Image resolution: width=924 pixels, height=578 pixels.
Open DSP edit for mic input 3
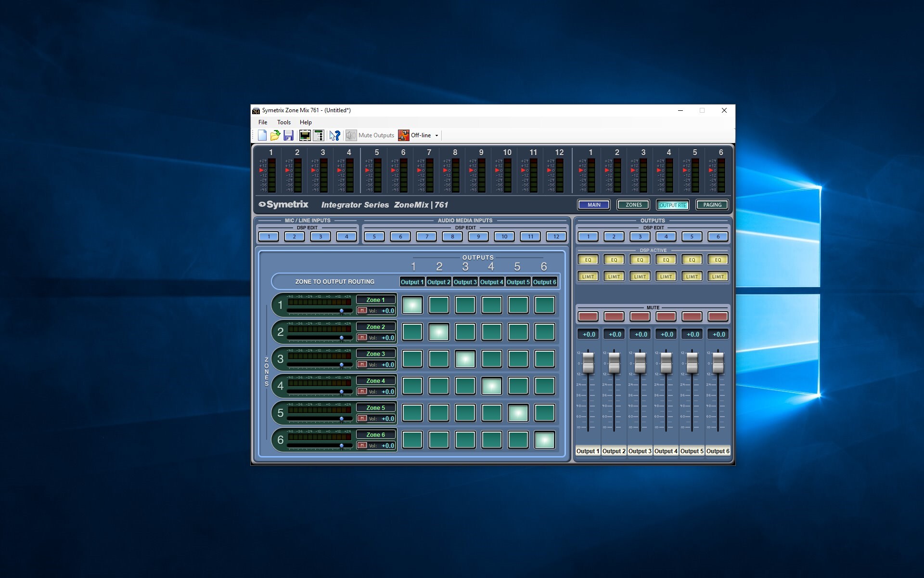point(321,236)
